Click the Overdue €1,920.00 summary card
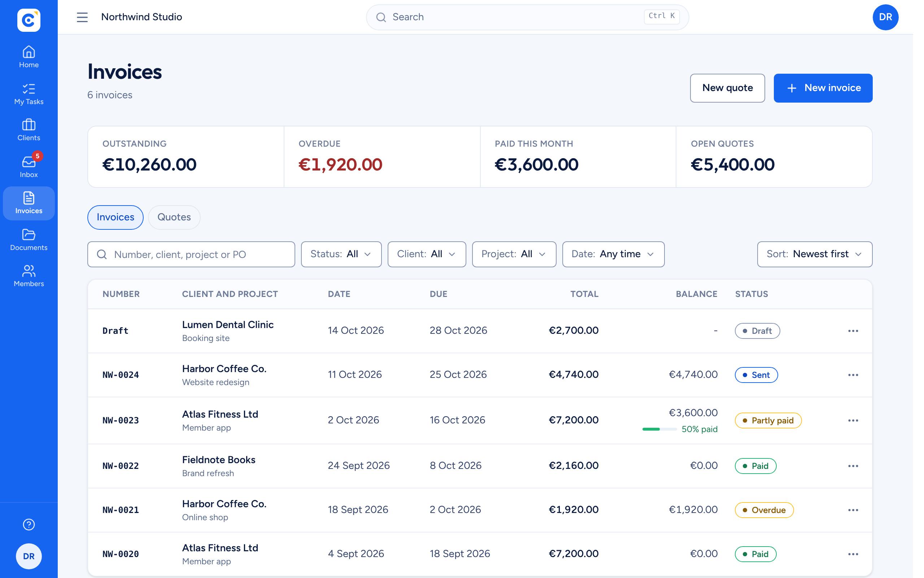This screenshot has height=578, width=924. [382, 157]
